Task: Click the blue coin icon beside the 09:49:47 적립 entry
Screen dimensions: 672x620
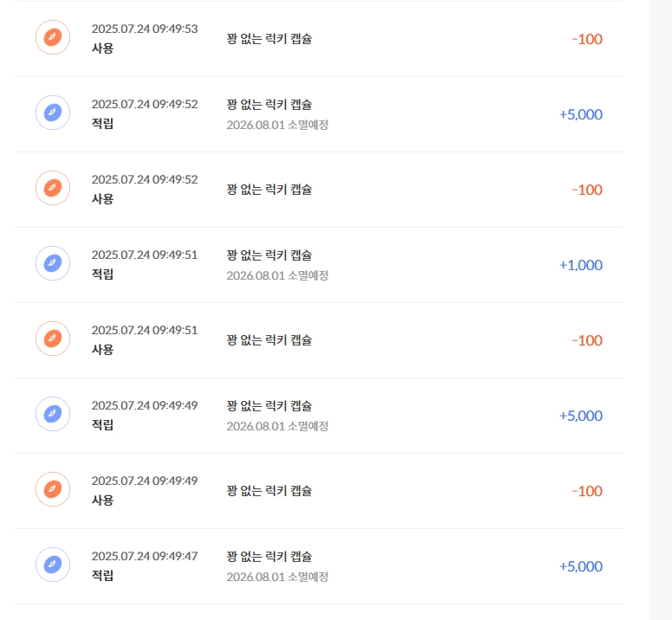Action: pyautogui.click(x=53, y=565)
